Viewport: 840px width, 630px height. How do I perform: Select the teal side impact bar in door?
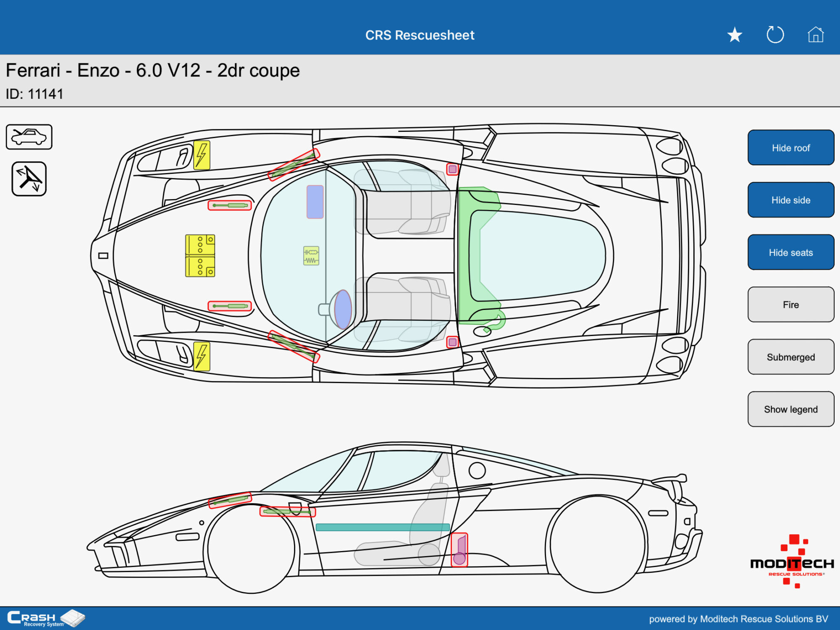click(382, 527)
